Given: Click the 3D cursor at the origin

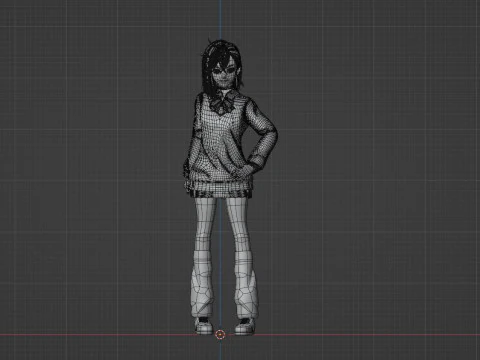Looking at the screenshot, I should click(x=220, y=334).
